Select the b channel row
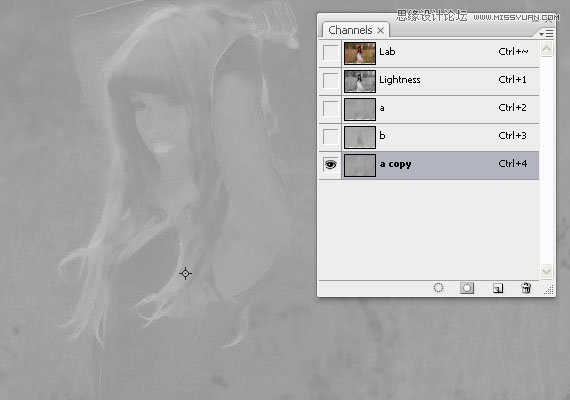 [429, 137]
